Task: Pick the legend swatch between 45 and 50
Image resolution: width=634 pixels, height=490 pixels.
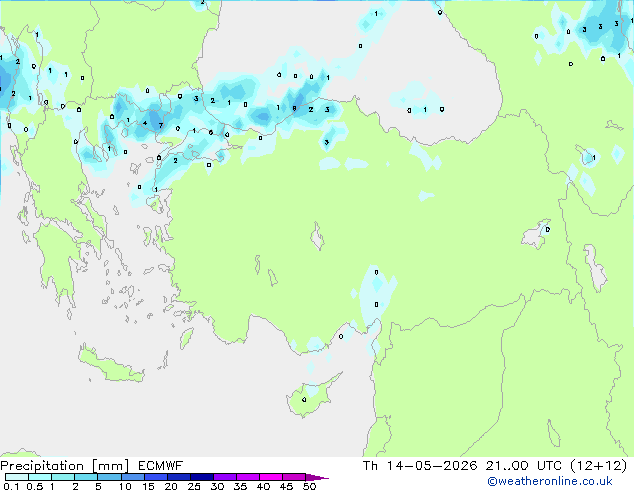Action: click(x=294, y=477)
